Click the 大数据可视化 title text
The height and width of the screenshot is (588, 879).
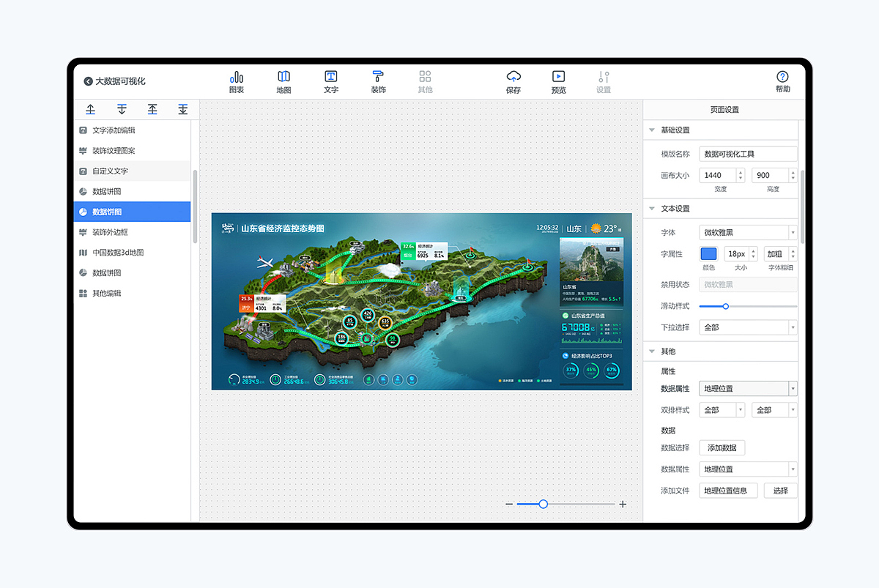pos(120,81)
